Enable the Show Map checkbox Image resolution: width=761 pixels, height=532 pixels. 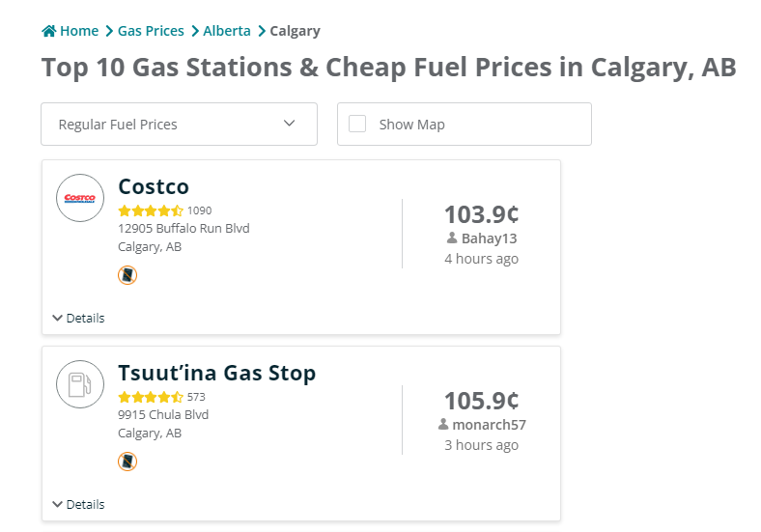[x=357, y=124]
